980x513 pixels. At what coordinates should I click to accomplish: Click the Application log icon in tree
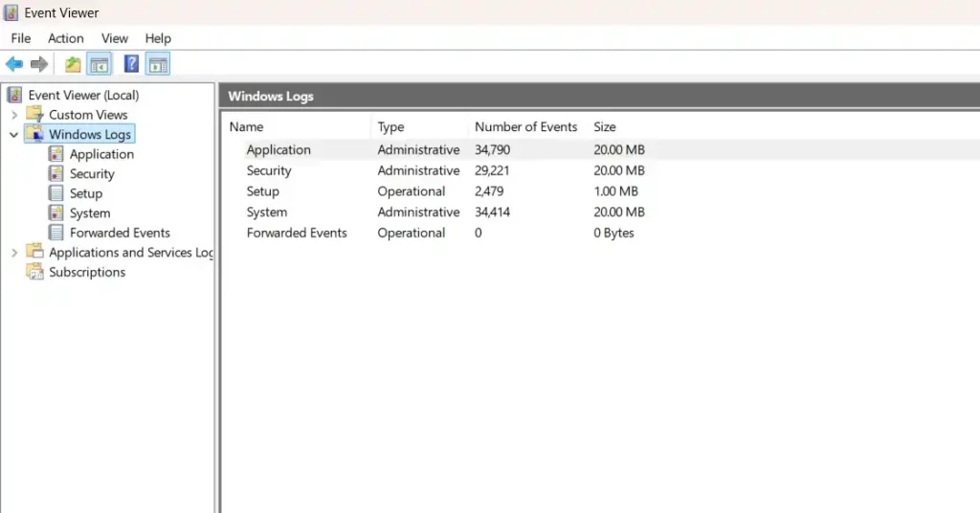[56, 154]
